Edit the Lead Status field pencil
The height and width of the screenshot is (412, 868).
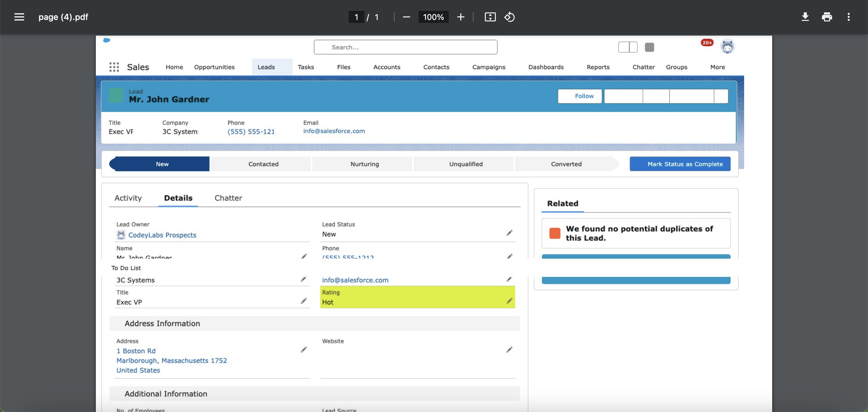coord(509,233)
